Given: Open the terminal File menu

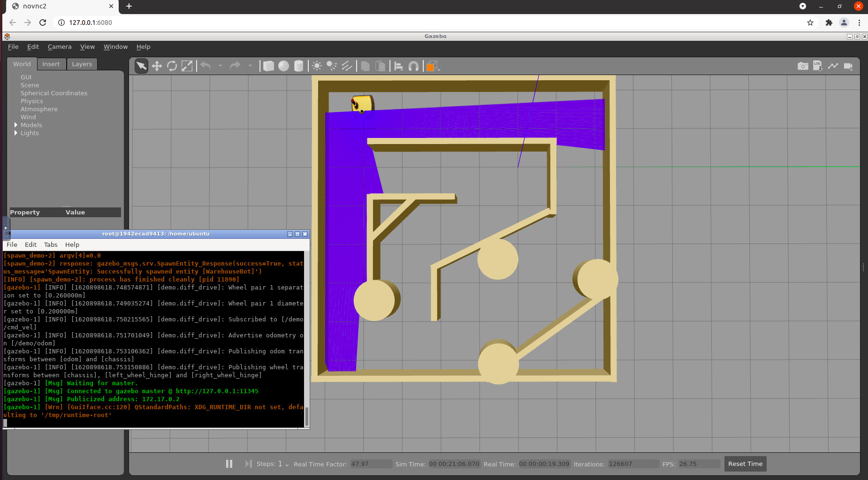Looking at the screenshot, I should (x=12, y=244).
